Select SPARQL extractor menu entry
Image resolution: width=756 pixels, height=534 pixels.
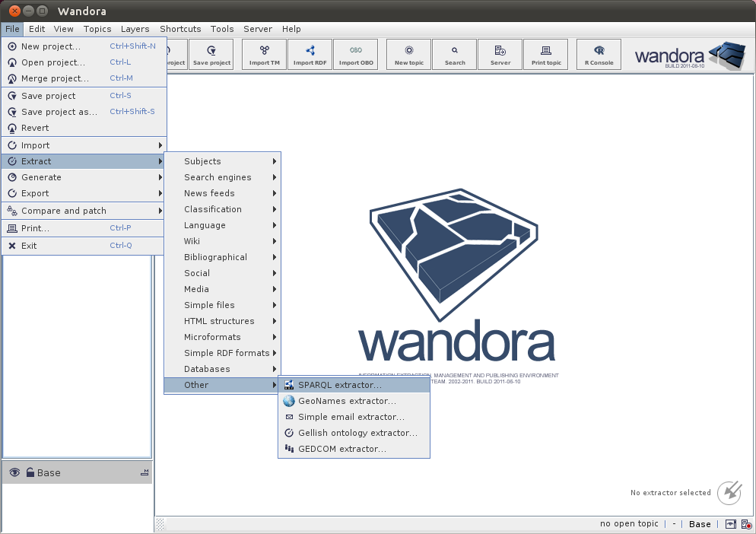pyautogui.click(x=340, y=385)
